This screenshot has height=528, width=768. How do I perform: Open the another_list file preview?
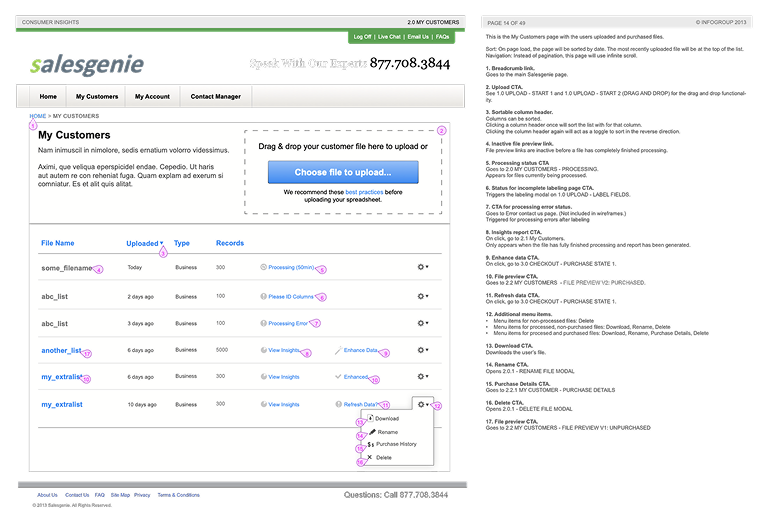61,350
